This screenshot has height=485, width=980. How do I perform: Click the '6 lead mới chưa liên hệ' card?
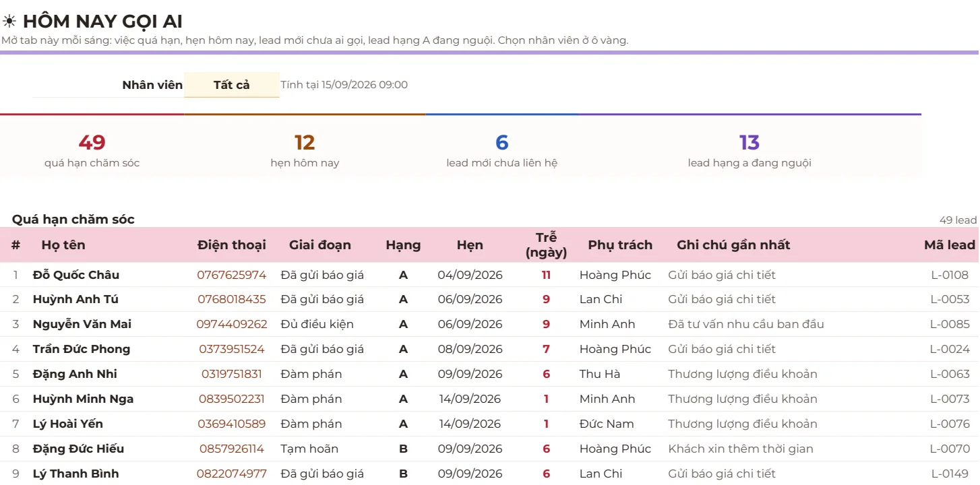click(501, 145)
